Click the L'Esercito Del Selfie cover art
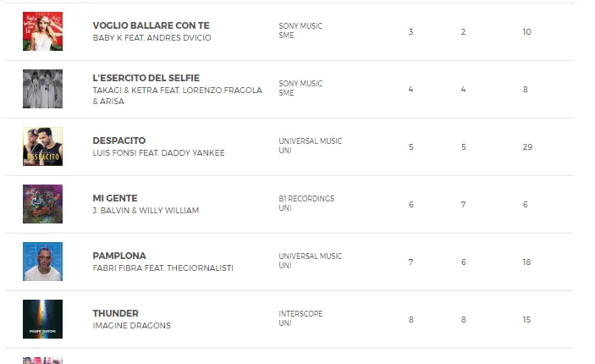 point(42,89)
